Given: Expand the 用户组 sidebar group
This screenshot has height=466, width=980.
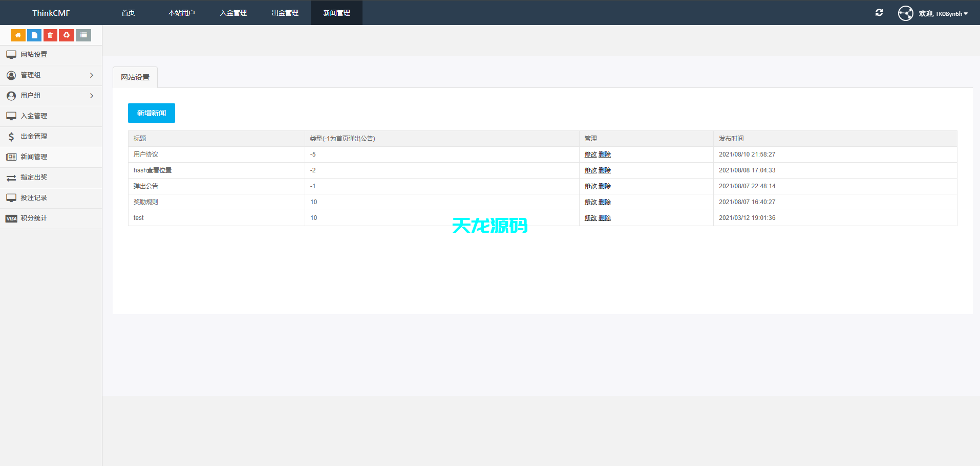Looking at the screenshot, I should (x=51, y=96).
